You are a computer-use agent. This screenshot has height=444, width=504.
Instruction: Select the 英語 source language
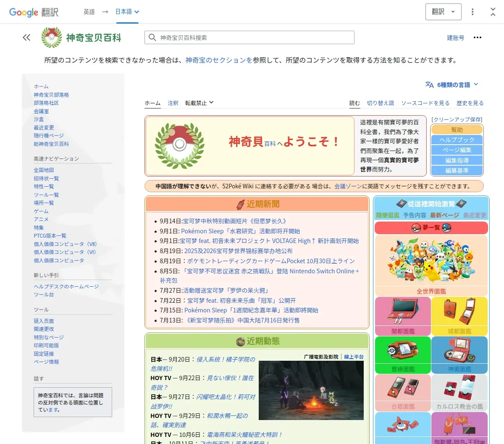pos(89,12)
